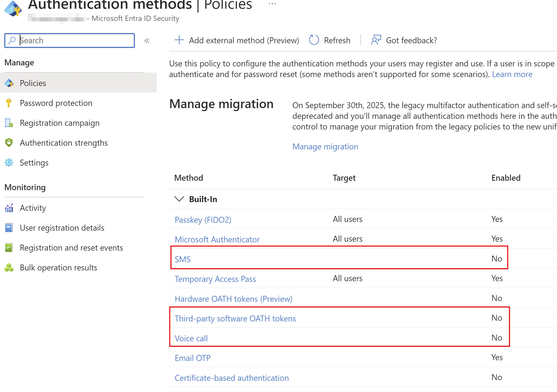Viewport: 557px width, 392px height.
Task: Open Hardware OATH tokens (Preview)
Action: coord(233,299)
